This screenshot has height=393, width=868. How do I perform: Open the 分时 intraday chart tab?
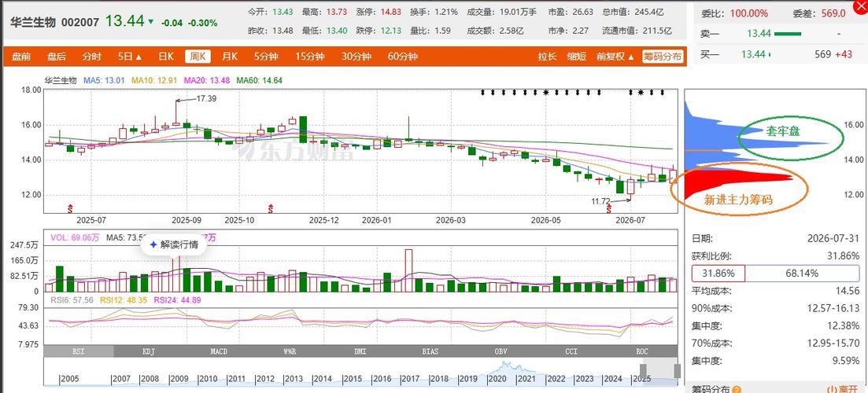pyautogui.click(x=92, y=57)
